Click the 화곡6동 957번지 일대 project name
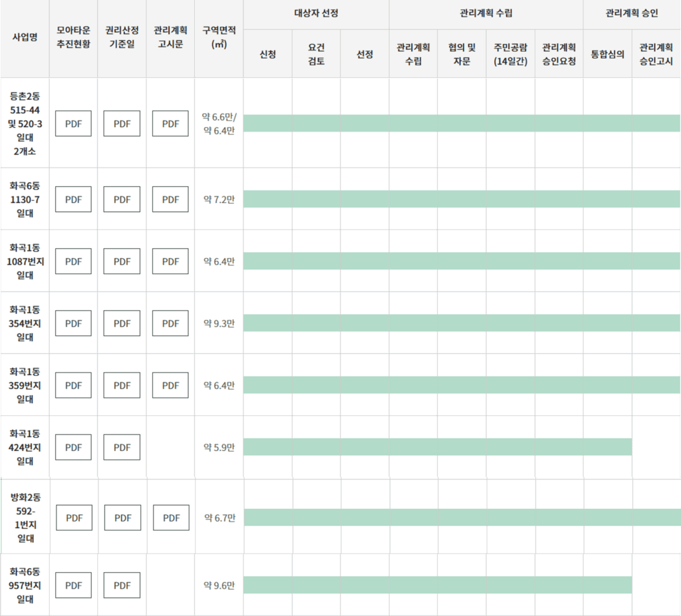This screenshot has width=681, height=616. (25, 585)
